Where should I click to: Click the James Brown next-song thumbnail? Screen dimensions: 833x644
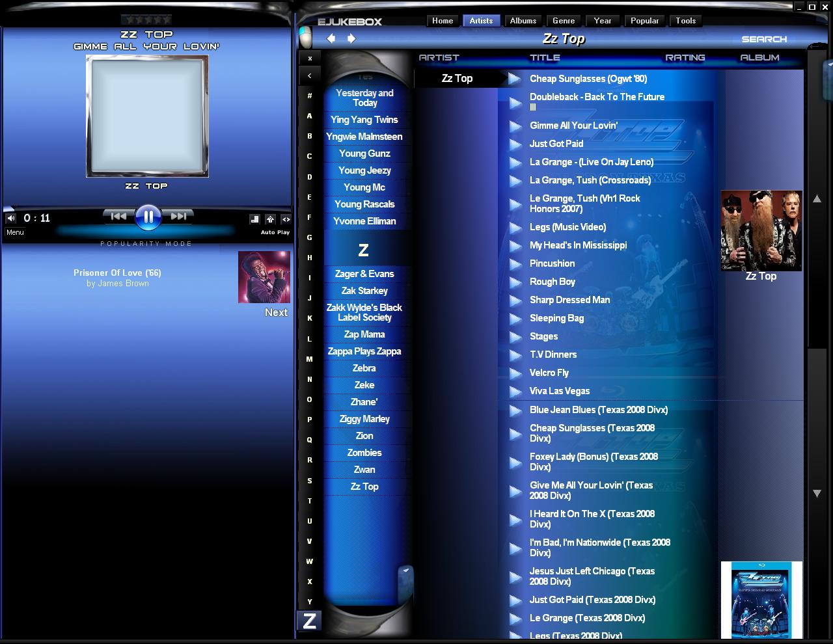tap(264, 277)
